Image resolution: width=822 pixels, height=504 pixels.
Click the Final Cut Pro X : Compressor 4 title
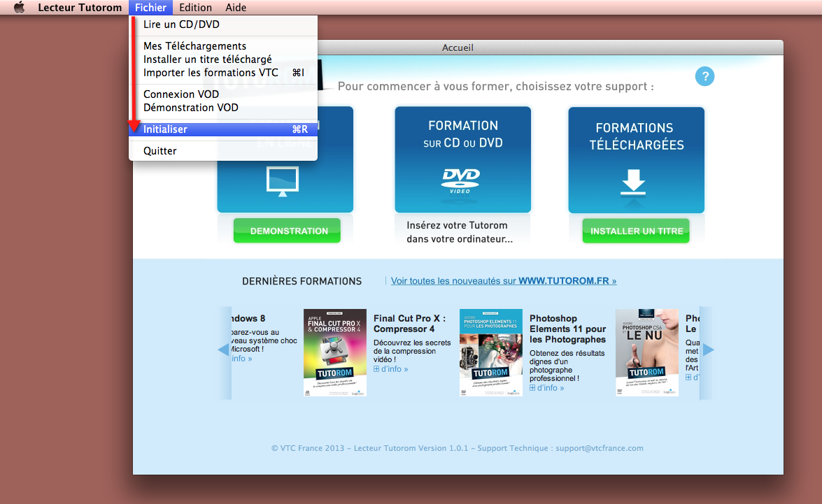click(x=409, y=324)
